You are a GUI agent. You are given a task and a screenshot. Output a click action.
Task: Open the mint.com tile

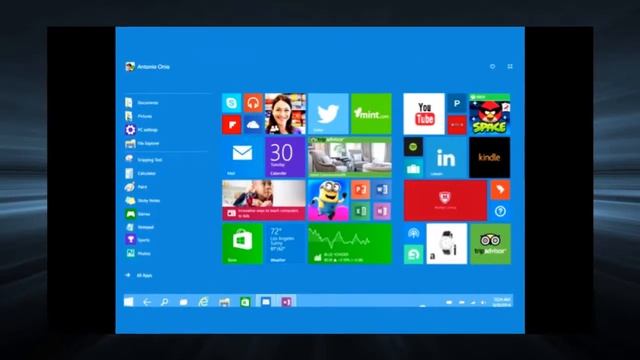click(371, 114)
